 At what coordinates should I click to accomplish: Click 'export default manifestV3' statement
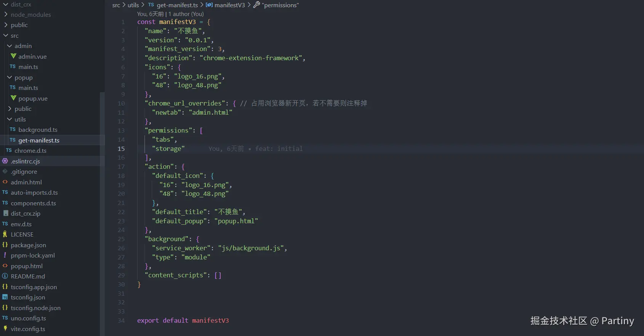click(x=183, y=320)
